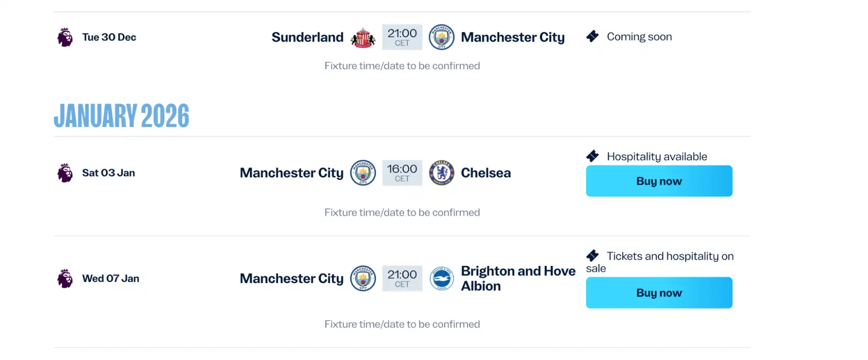Click the Coming soon label
Image resolution: width=868 pixels, height=360 pixels.
point(640,36)
